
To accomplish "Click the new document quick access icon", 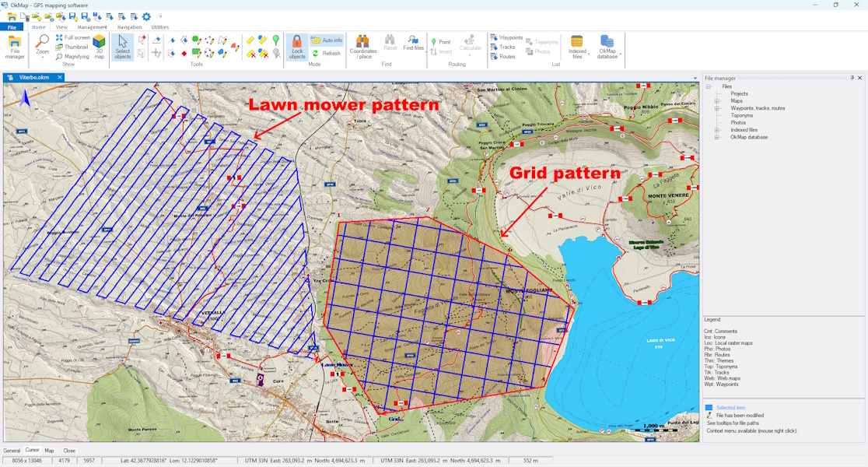I will (24, 16).
